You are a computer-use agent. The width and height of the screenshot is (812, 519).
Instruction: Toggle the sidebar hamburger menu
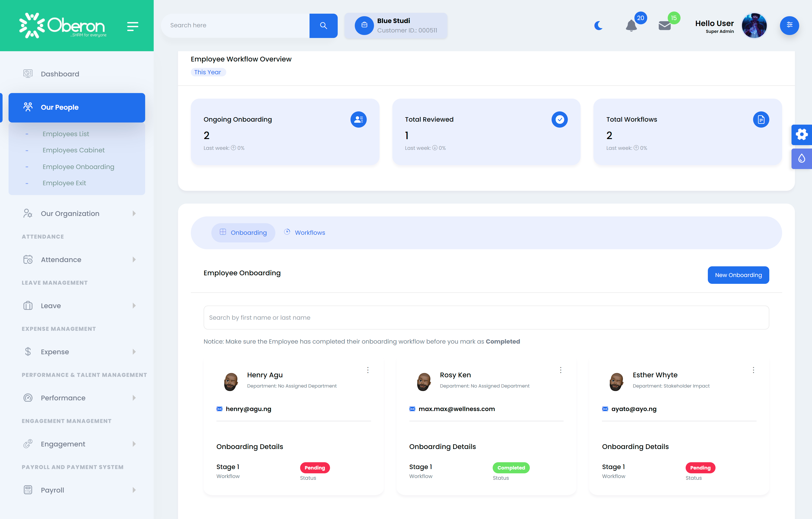[x=132, y=26]
